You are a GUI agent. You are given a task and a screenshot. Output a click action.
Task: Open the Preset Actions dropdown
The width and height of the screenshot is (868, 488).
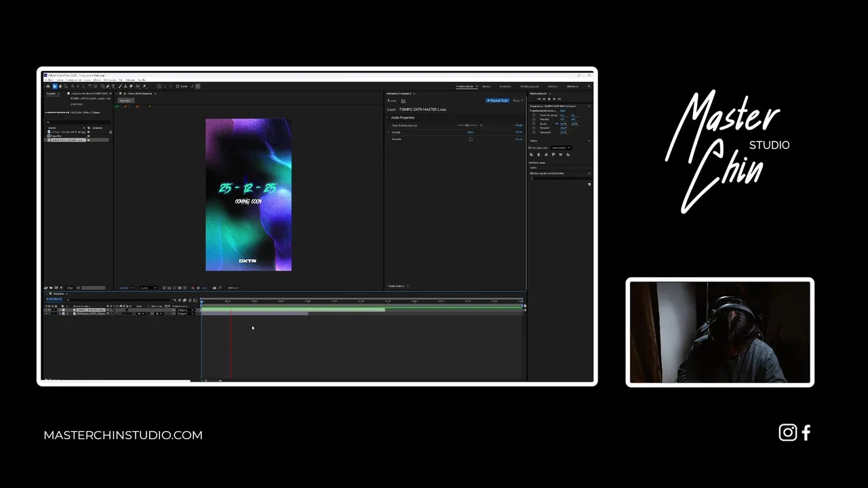click(399, 286)
